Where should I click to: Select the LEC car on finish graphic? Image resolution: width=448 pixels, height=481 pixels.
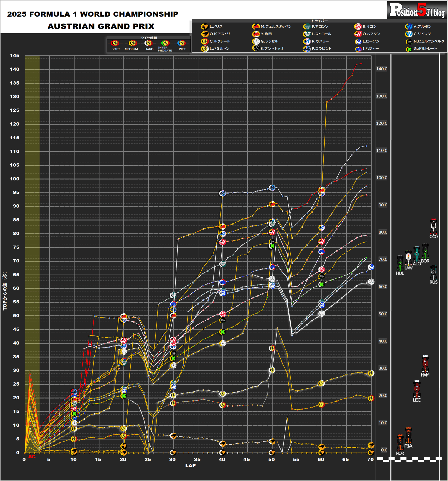417,389
